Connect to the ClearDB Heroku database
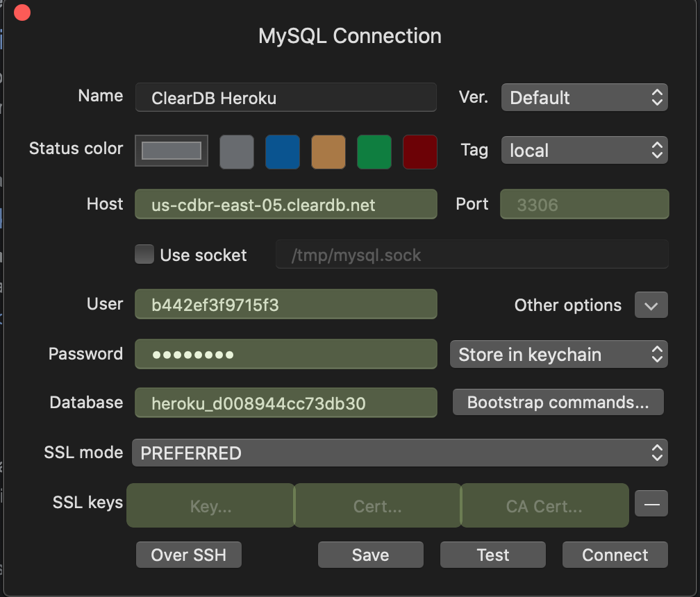 [615, 555]
